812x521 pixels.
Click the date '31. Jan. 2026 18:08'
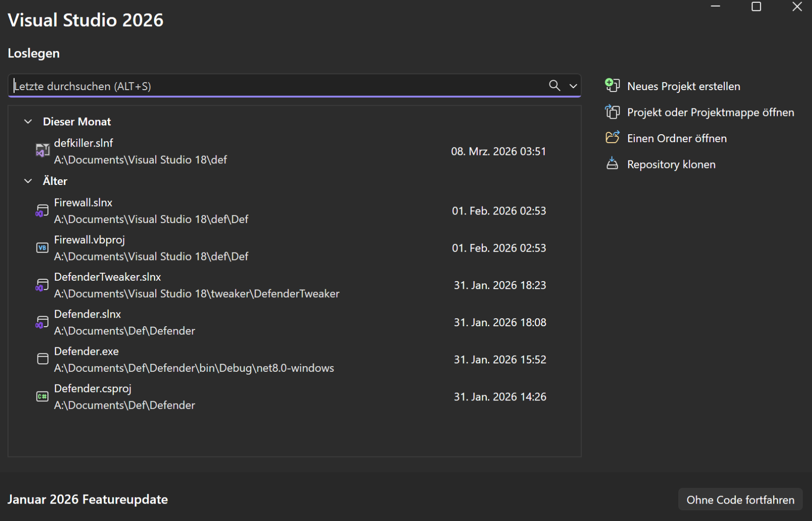coord(500,322)
